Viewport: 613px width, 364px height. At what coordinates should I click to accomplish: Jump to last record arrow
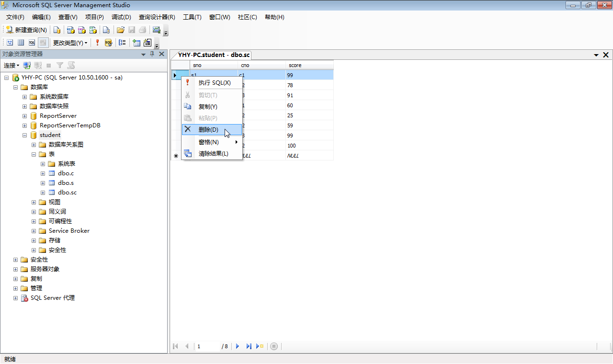click(249, 346)
